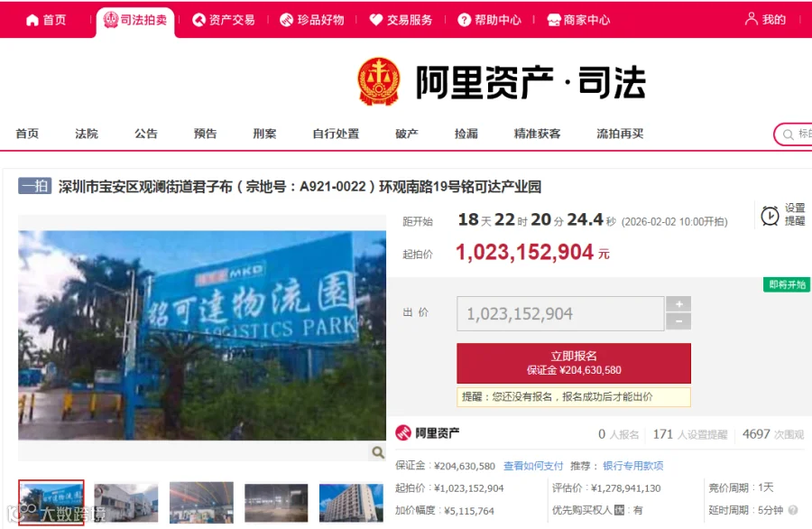Select the third thumbnail showing warehouse canopy

[x=201, y=502]
